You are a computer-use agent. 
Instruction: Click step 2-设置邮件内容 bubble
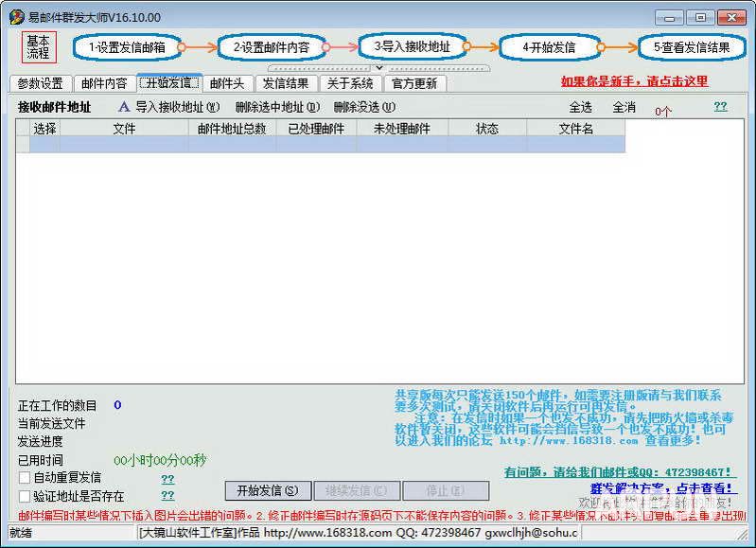coord(272,47)
